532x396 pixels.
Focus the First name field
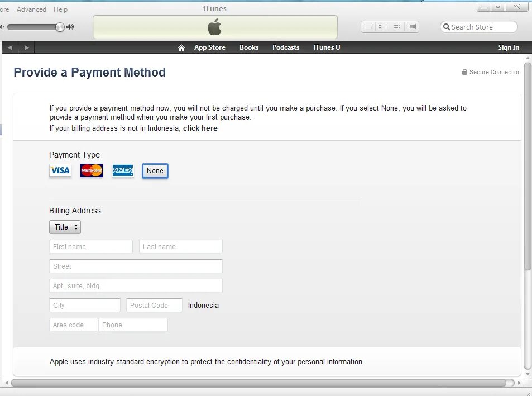coord(91,247)
